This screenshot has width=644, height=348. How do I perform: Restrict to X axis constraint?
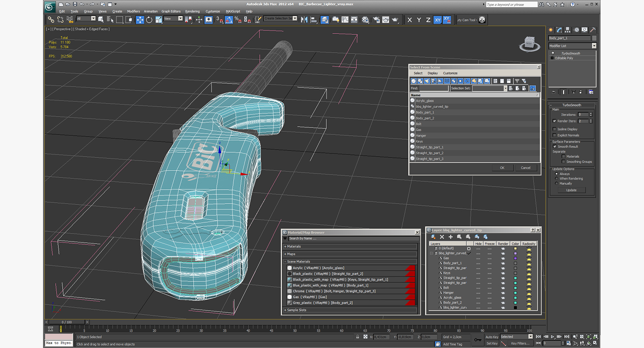409,20
